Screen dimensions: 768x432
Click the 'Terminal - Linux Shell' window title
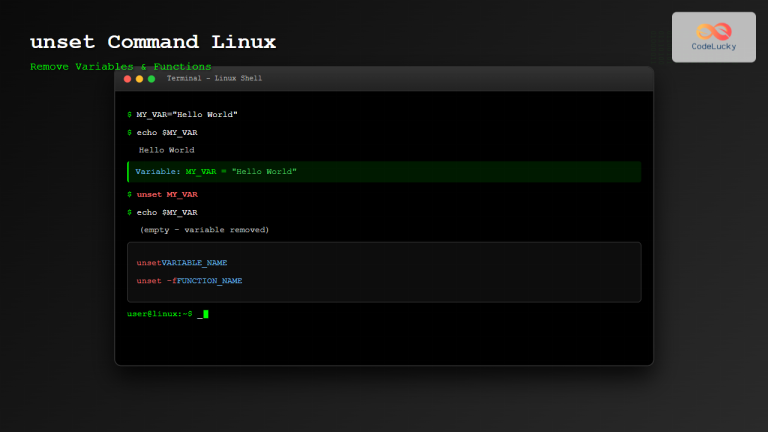pos(214,79)
